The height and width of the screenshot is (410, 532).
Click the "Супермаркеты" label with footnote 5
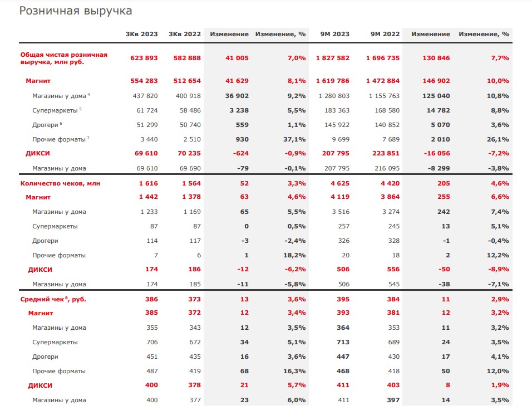click(55, 110)
